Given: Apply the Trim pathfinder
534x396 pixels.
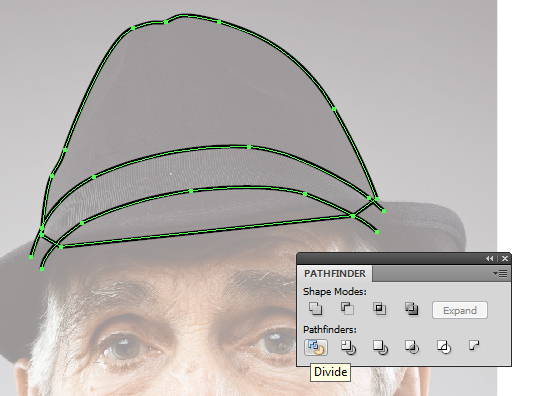Looking at the screenshot, I should [348, 347].
